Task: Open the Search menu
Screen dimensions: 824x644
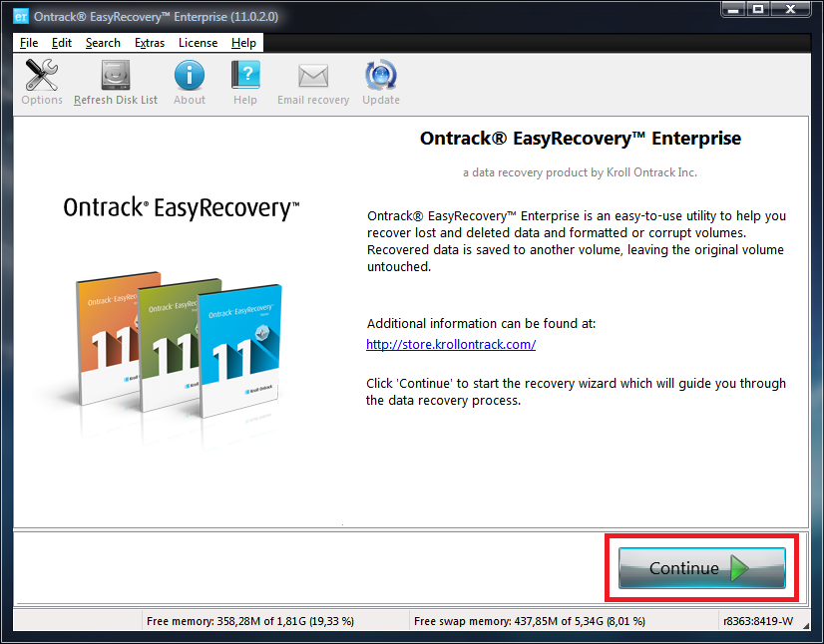Action: click(x=102, y=43)
